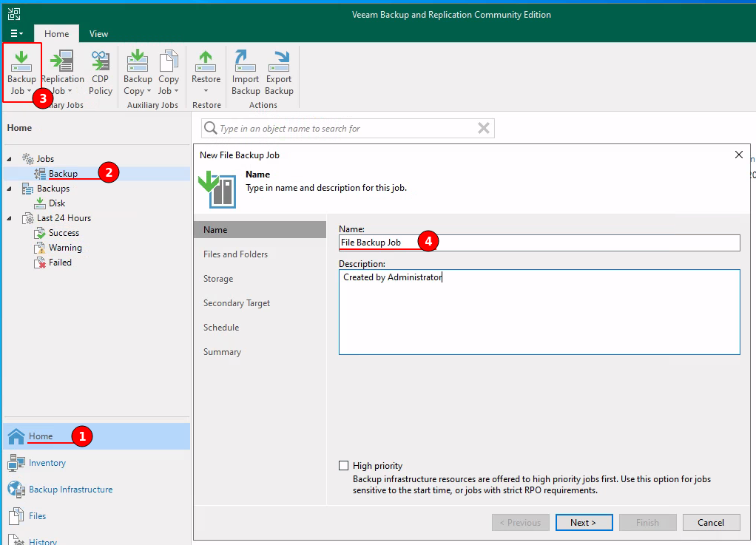Click the Replication Job ribbon icon

pos(63,61)
